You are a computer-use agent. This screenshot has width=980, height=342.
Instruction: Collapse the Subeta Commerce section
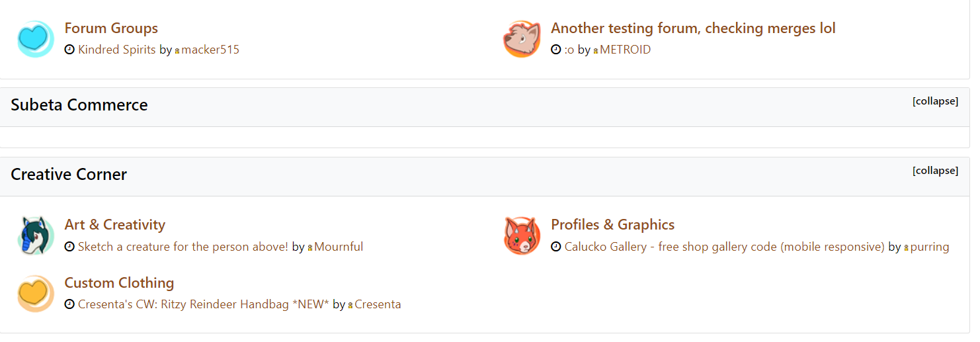[935, 101]
